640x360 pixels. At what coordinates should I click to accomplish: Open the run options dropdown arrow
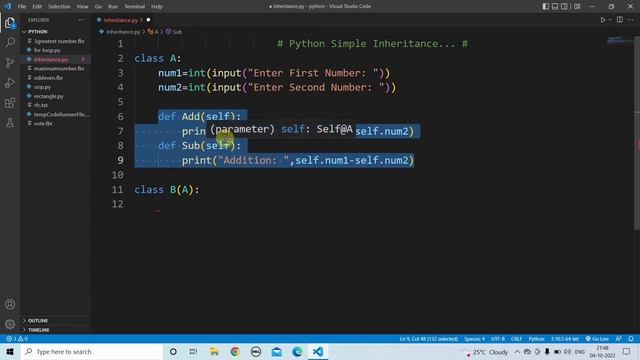610,20
